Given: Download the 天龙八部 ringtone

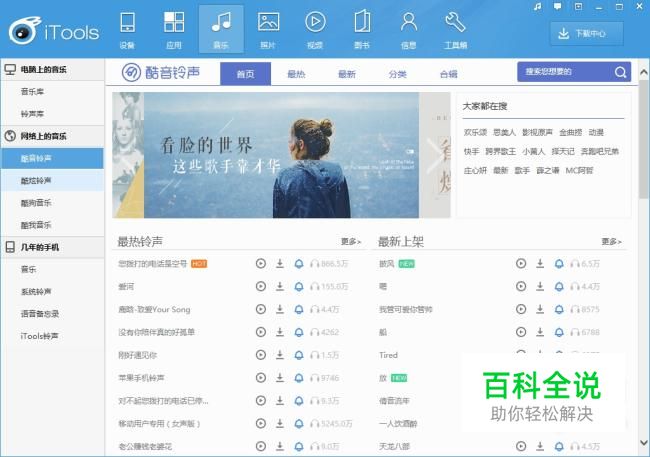Looking at the screenshot, I should tap(540, 446).
